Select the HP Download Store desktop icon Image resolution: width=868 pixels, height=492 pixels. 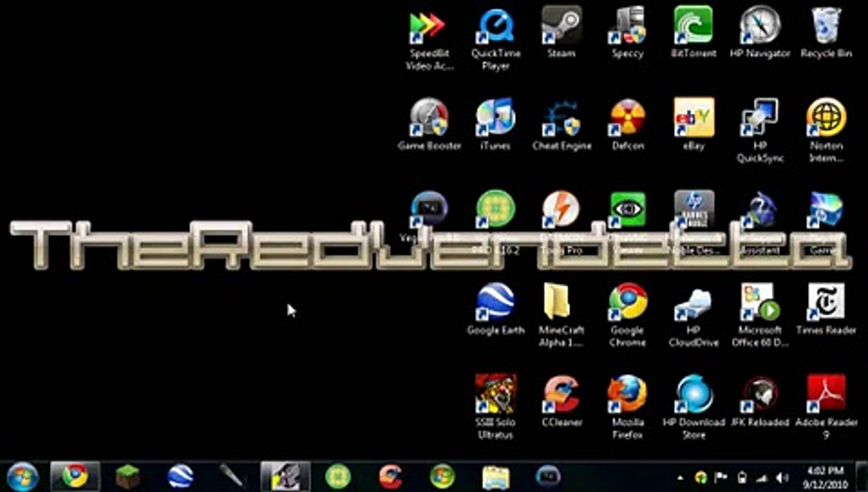pos(693,407)
